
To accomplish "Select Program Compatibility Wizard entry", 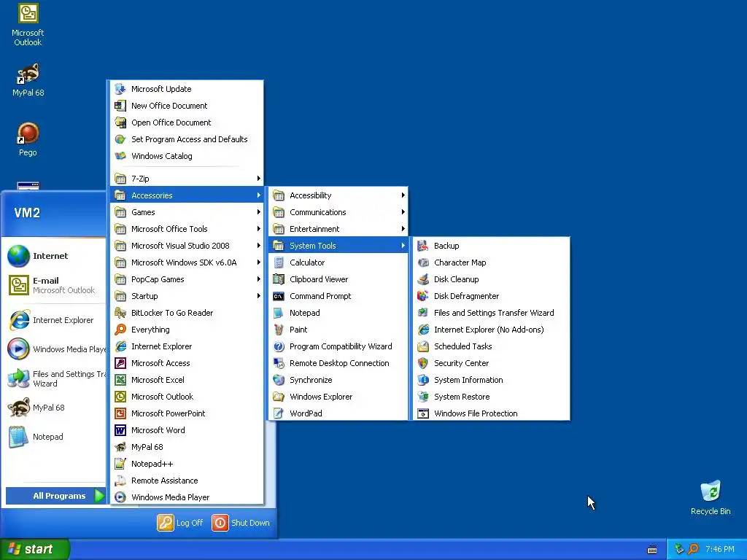I will [338, 346].
